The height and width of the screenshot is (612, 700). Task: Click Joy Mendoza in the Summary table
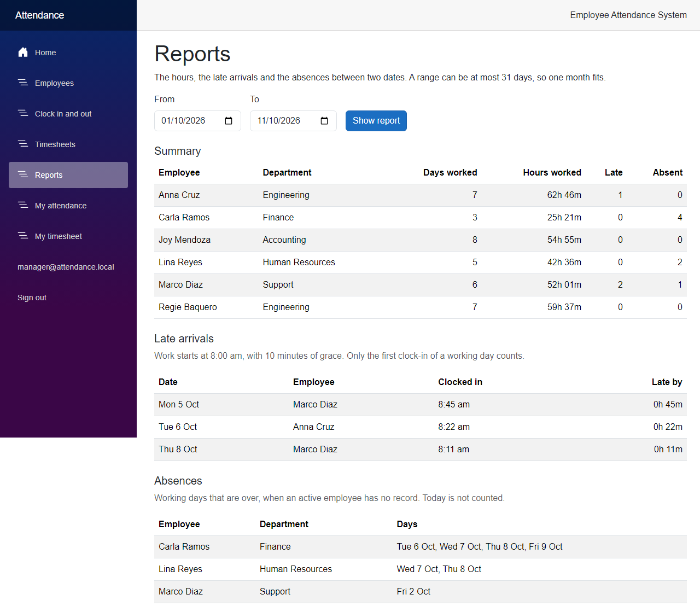(x=185, y=240)
